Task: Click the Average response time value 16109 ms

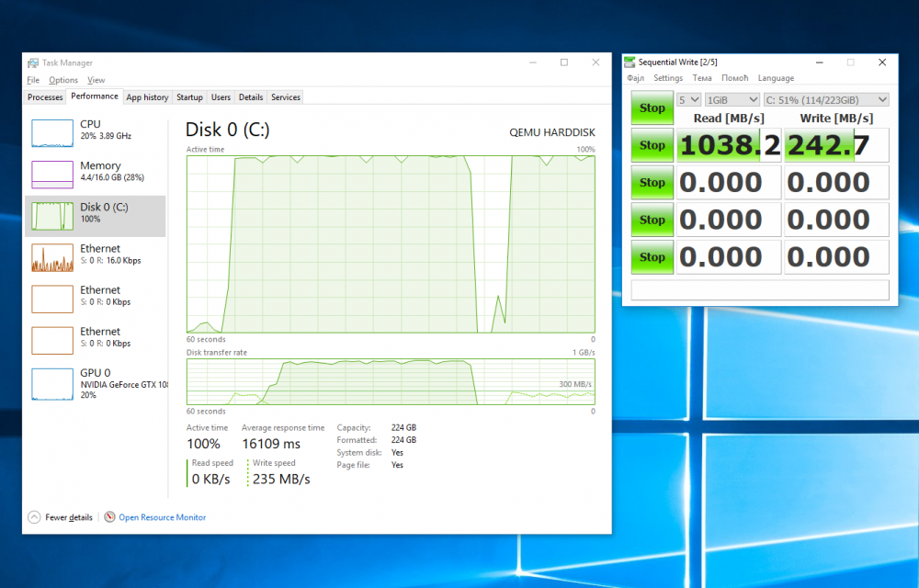Action: (x=271, y=444)
